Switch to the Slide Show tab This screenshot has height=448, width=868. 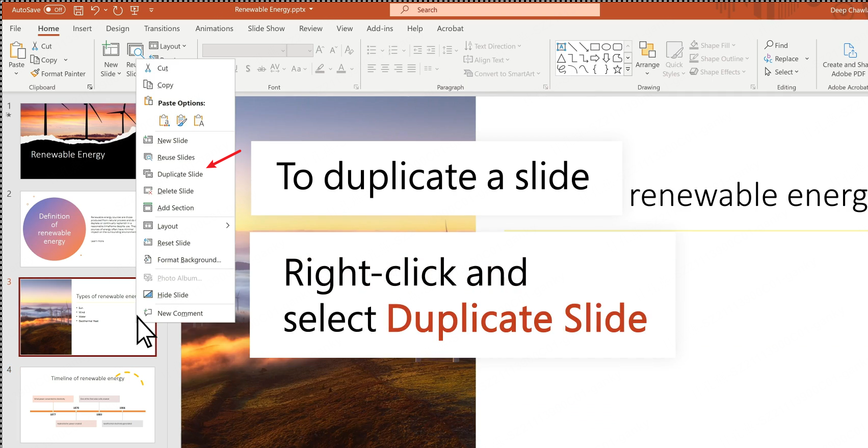[x=266, y=29]
